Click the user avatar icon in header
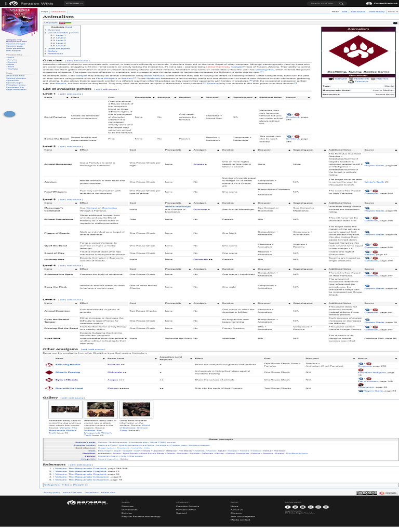 pyautogui.click(x=369, y=4)
